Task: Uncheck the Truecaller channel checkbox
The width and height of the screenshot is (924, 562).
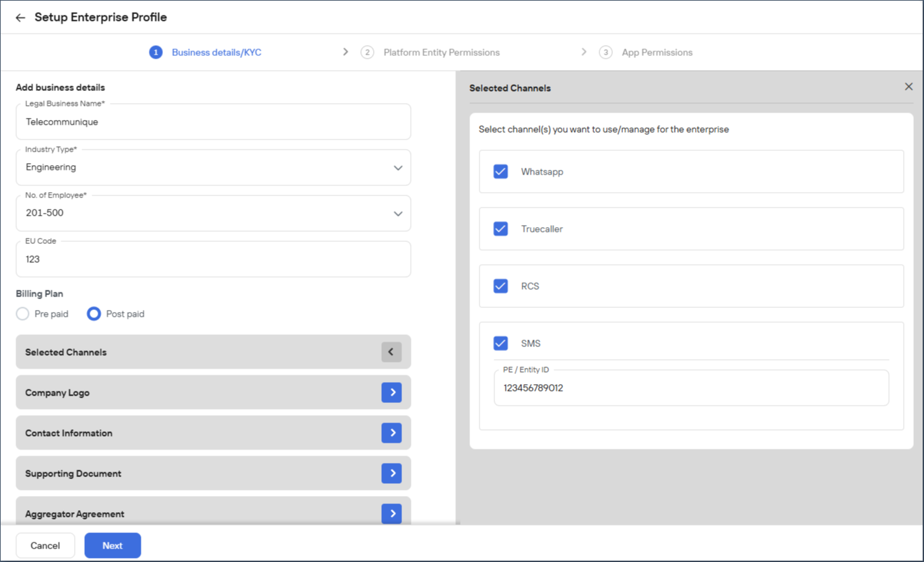Action: [x=500, y=228]
